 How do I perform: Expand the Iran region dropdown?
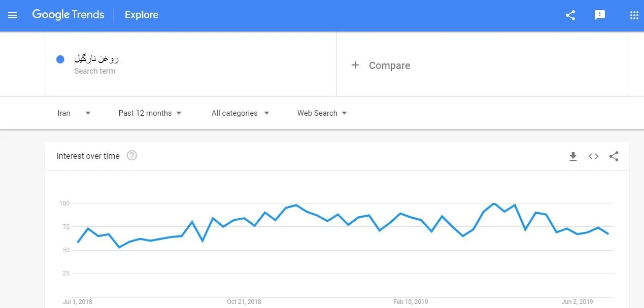pos(74,113)
